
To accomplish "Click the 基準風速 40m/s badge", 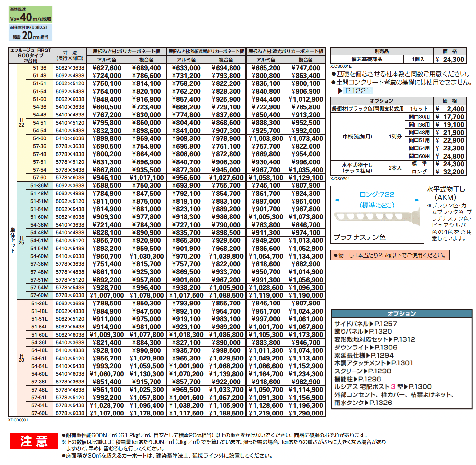I will (31, 15).
